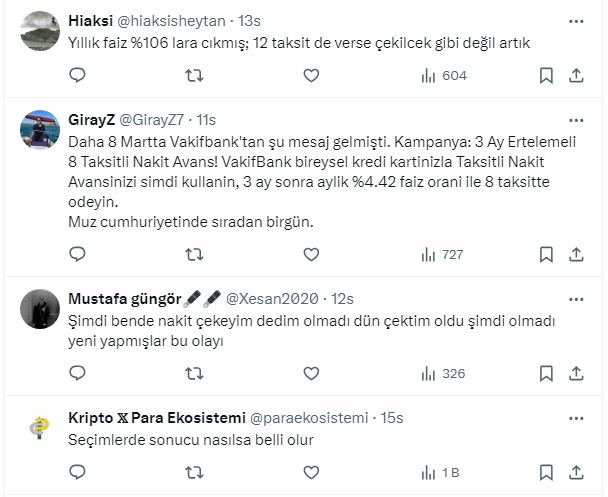Share Hiaksi's tweet
Image resolution: width=608 pixels, height=497 pixels.
(x=576, y=75)
